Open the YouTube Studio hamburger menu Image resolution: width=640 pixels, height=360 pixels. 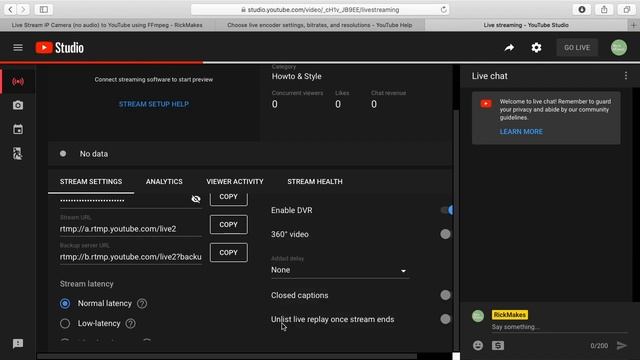coord(18,48)
